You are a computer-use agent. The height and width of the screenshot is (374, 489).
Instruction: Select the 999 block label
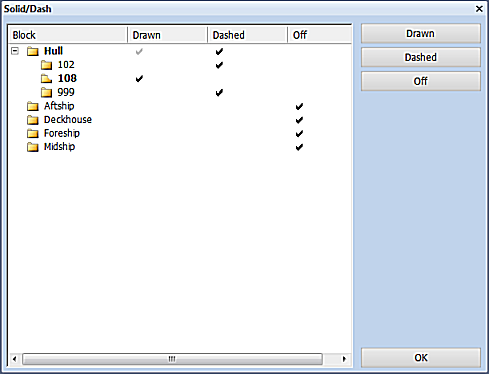click(x=66, y=92)
